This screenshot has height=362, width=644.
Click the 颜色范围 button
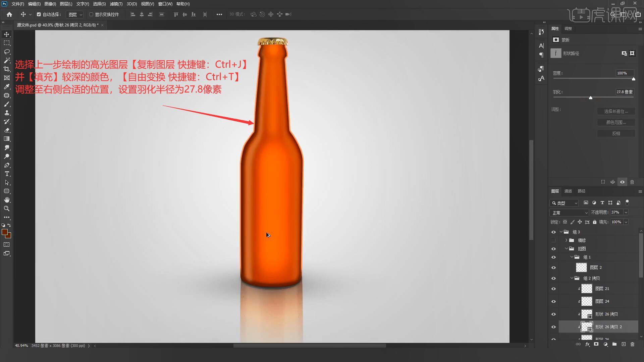(x=616, y=122)
